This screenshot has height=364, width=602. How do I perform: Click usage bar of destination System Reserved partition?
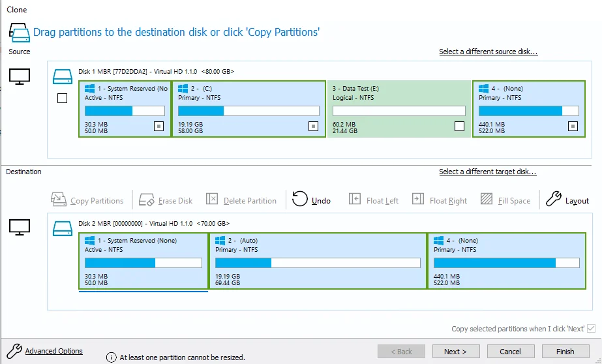pyautogui.click(x=143, y=263)
